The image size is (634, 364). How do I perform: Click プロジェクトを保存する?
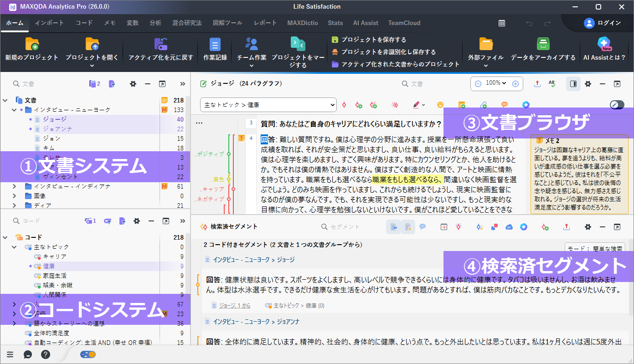point(373,40)
